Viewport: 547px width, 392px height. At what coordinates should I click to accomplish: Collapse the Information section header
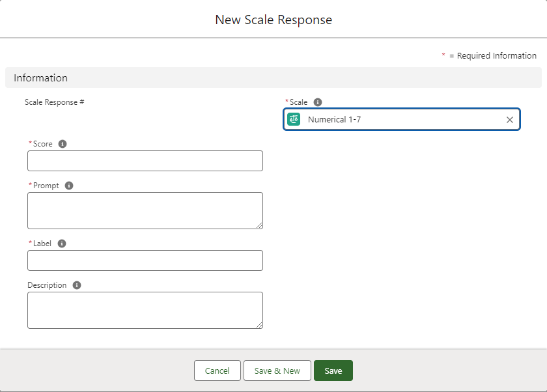40,78
